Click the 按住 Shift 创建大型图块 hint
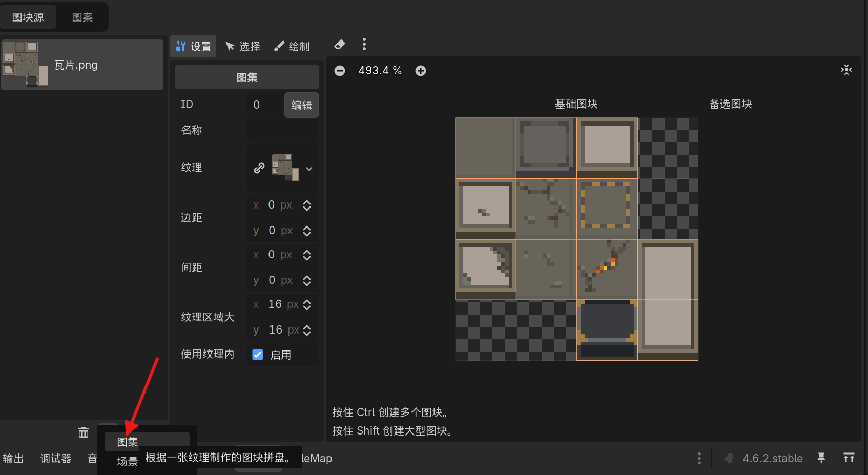Screen dimensions: 868x475 point(392,431)
